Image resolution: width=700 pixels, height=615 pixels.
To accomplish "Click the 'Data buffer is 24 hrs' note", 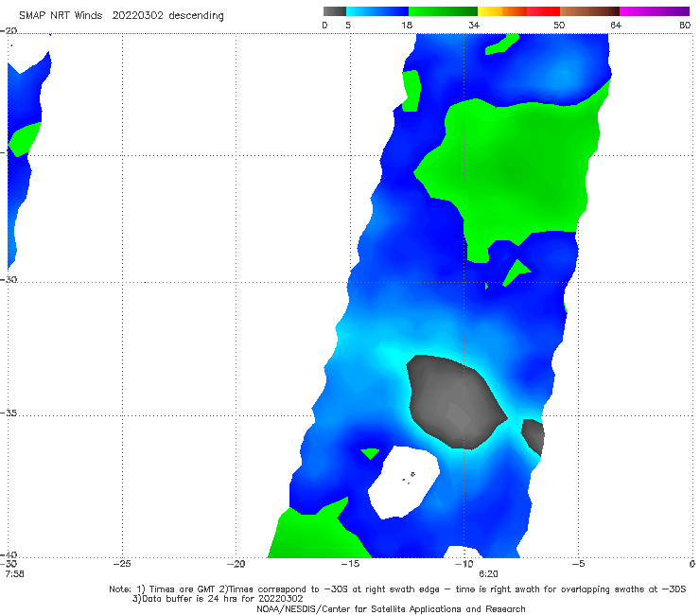I will 218,599.
